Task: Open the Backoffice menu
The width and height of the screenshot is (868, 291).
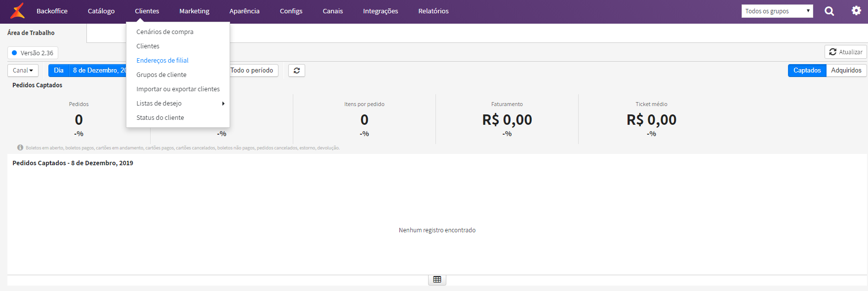Action: (x=52, y=11)
